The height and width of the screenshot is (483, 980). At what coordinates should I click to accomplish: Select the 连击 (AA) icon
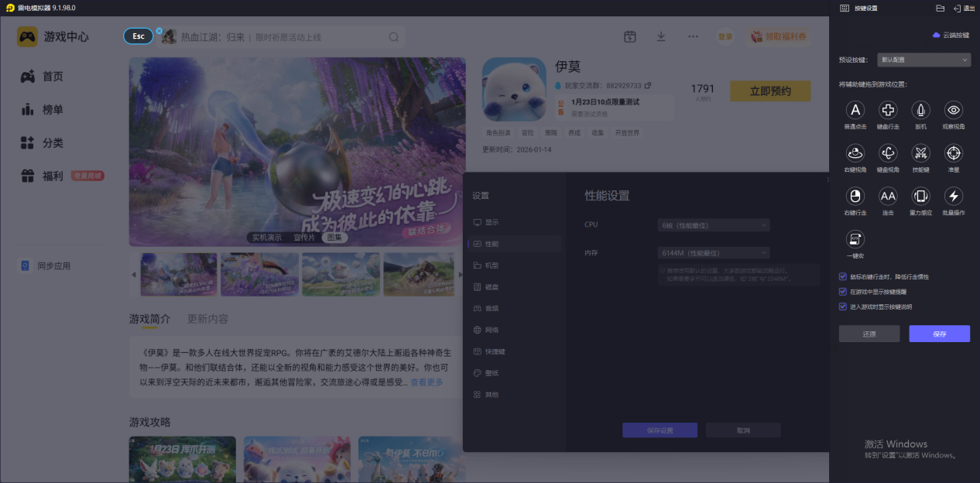(x=888, y=196)
